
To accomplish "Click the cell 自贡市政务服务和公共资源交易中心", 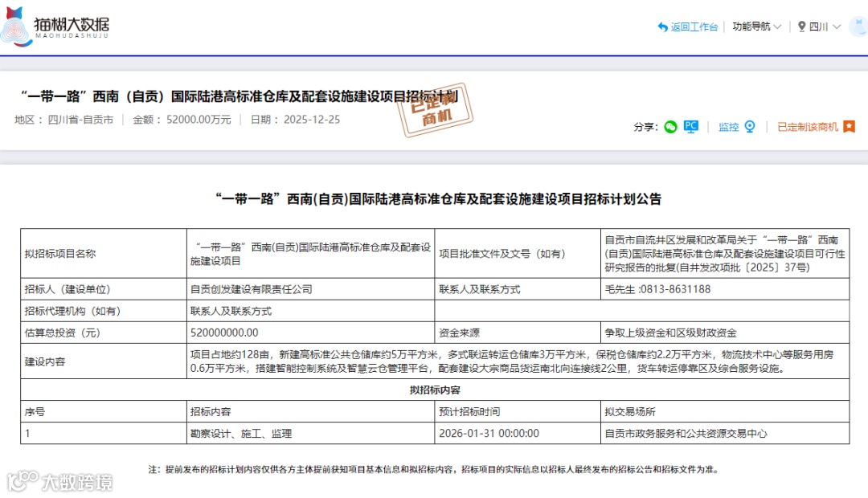I will pos(725,433).
